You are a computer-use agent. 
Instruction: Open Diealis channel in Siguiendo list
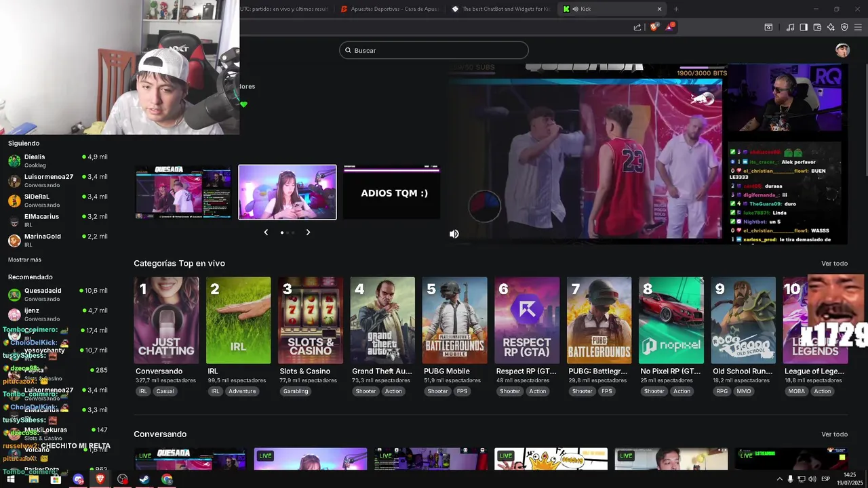(58, 160)
